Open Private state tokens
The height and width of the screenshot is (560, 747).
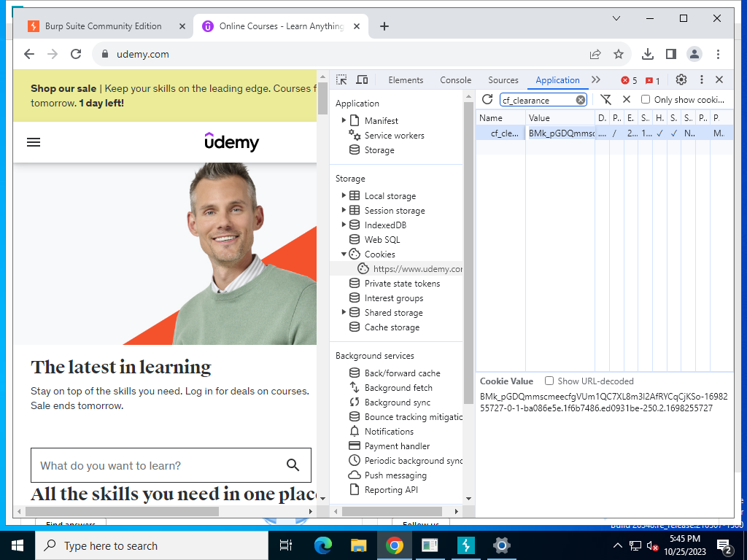pyautogui.click(x=402, y=284)
